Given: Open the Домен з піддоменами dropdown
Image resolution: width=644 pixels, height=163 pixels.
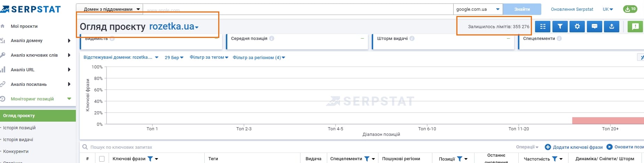Looking at the screenshot, I should point(109,9).
